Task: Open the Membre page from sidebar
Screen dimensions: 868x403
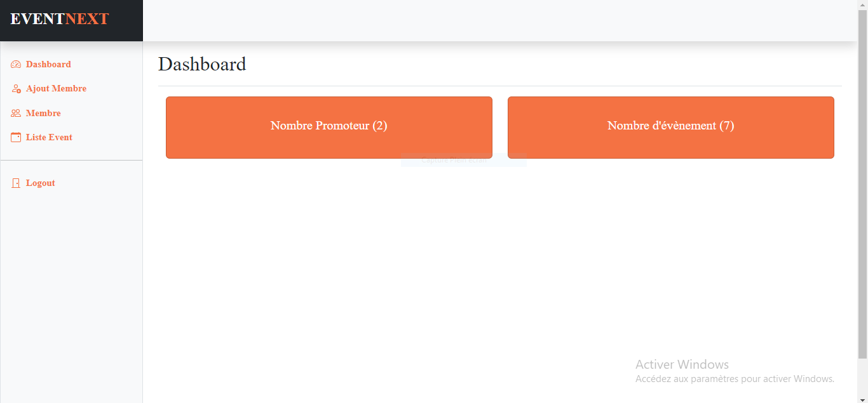Action: (43, 113)
